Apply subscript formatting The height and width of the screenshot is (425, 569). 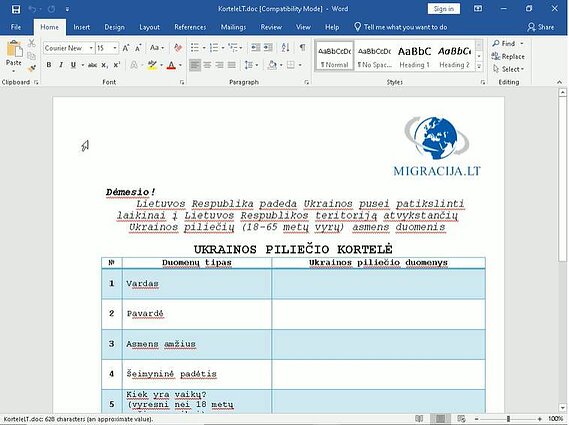pyautogui.click(x=105, y=65)
